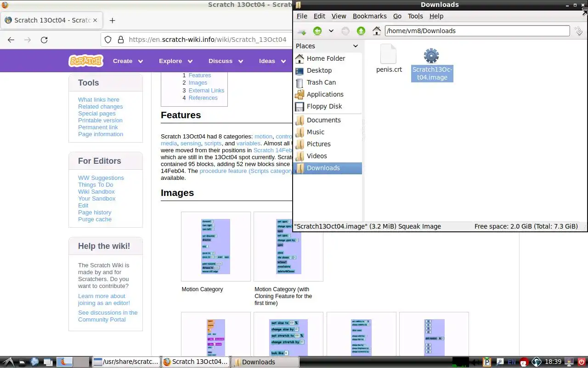The height and width of the screenshot is (368, 588).
Task: Open Documents folder in sidebar
Action: 328,120
